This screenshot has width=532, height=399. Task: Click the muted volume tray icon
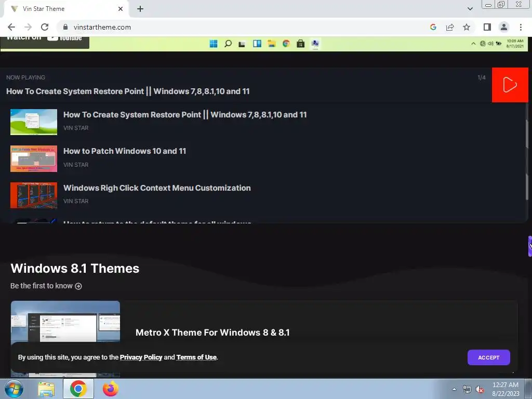(x=480, y=390)
